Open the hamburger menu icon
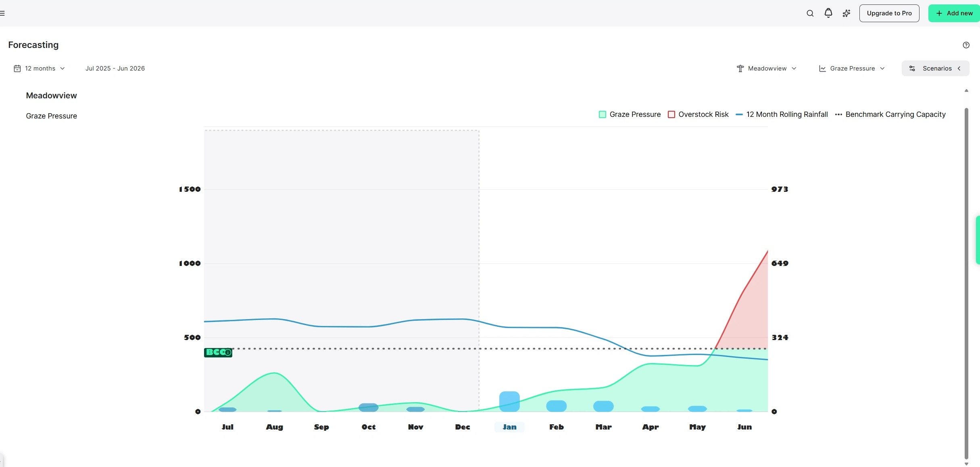This screenshot has height=467, width=980. pos(2,13)
